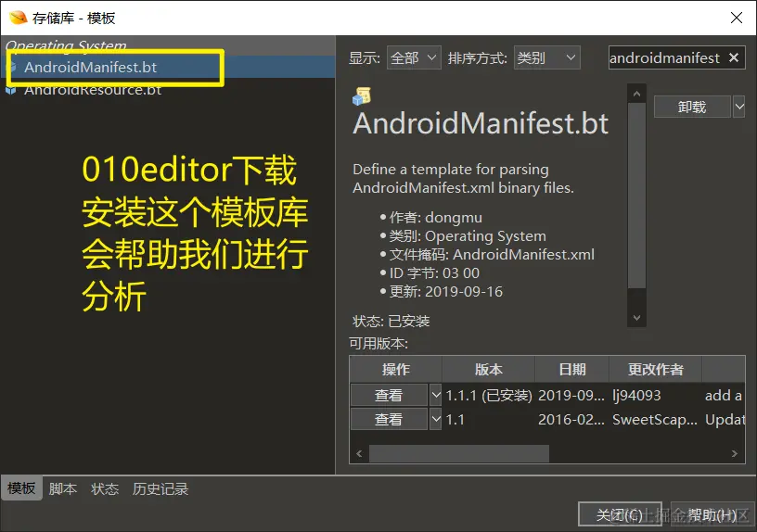Switch to the 脚本 tab
Viewport: 757px width, 532px height.
[63, 488]
